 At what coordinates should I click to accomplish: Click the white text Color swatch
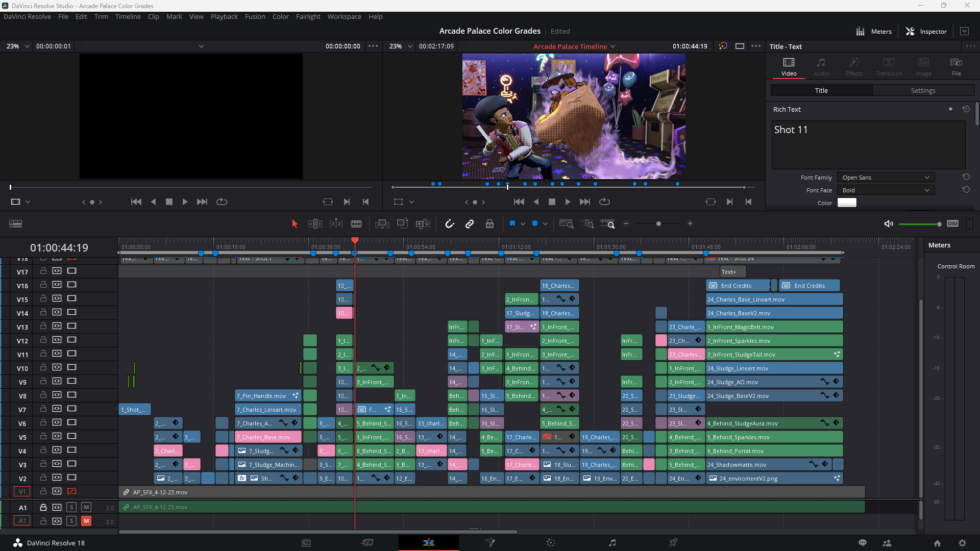pos(847,203)
